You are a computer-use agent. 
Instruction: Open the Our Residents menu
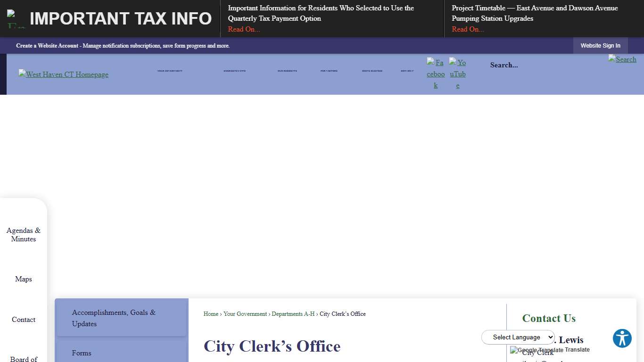[x=287, y=71]
